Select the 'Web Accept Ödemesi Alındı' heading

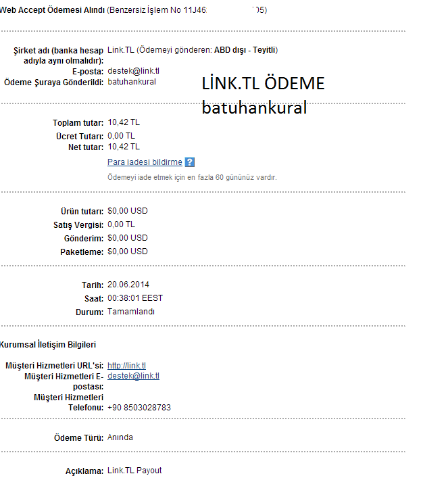(x=52, y=10)
